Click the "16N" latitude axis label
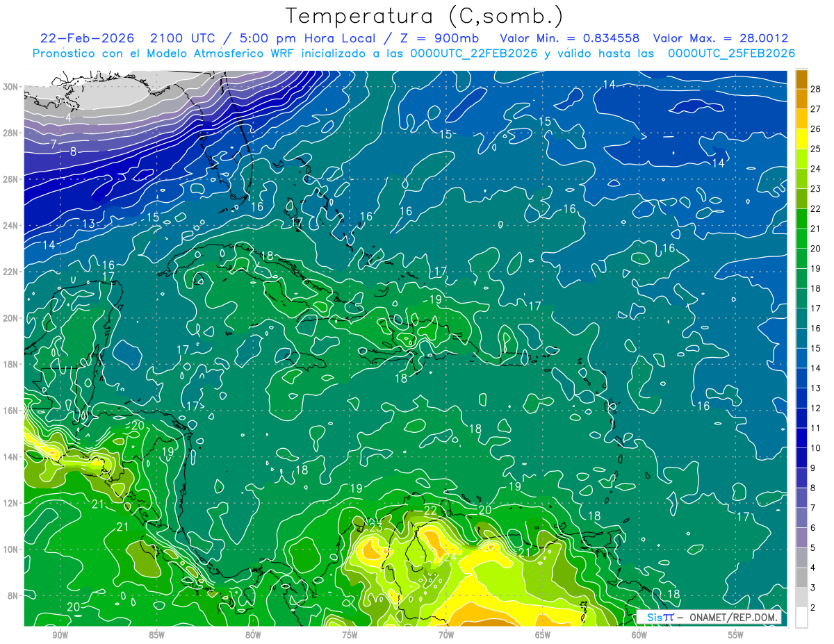 click(10, 411)
